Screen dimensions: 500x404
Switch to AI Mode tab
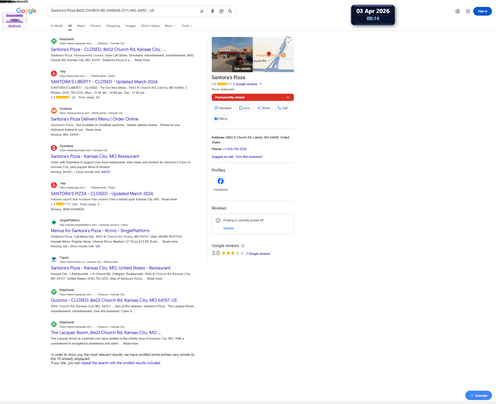pos(57,26)
